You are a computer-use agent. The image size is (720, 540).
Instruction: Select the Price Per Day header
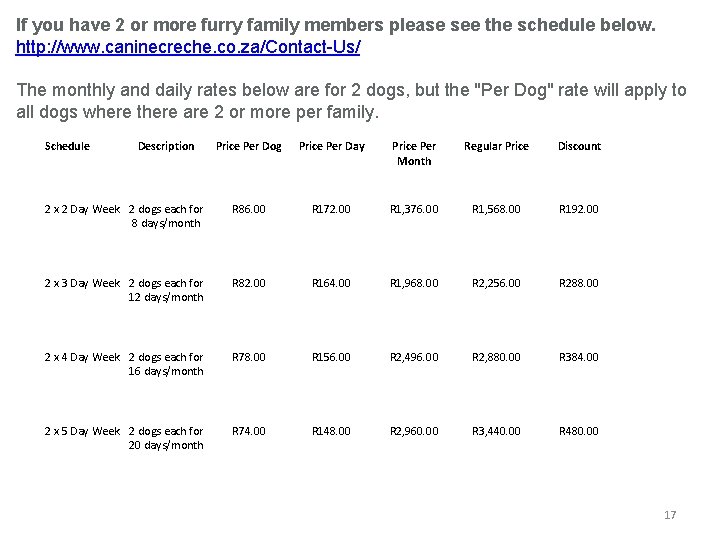(332, 146)
